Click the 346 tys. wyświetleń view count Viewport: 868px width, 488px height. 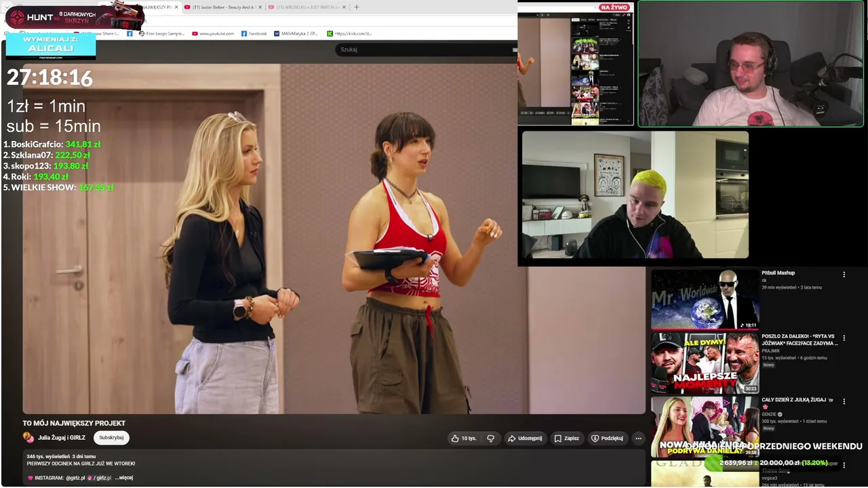pyautogui.click(x=48, y=457)
